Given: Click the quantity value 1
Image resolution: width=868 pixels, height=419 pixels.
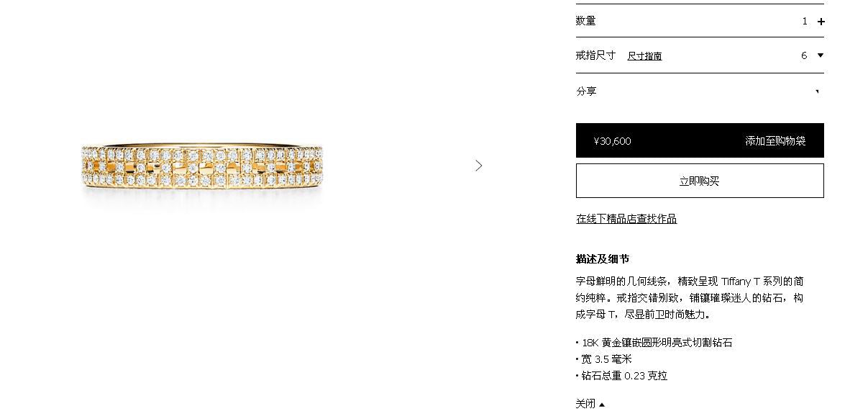Looking at the screenshot, I should coord(805,22).
